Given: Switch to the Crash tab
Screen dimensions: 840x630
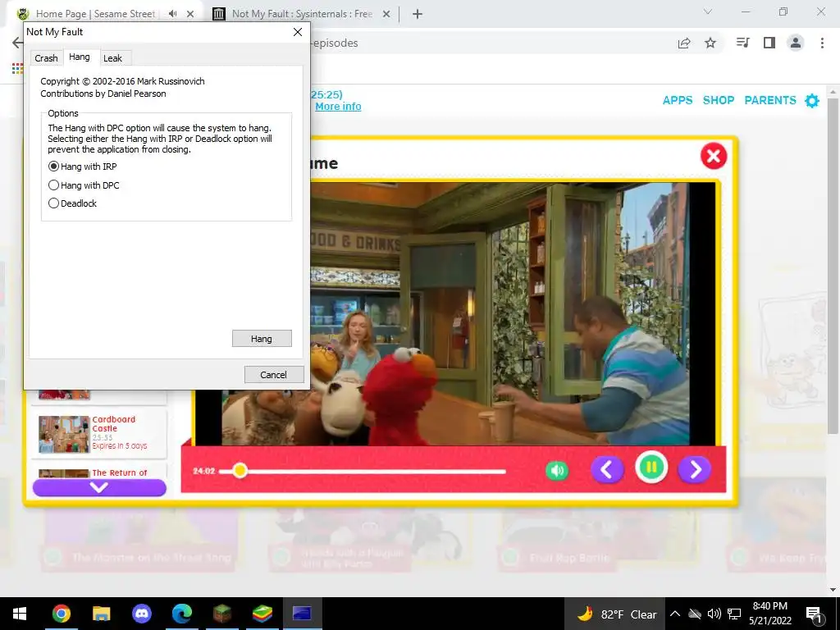Looking at the screenshot, I should point(46,58).
